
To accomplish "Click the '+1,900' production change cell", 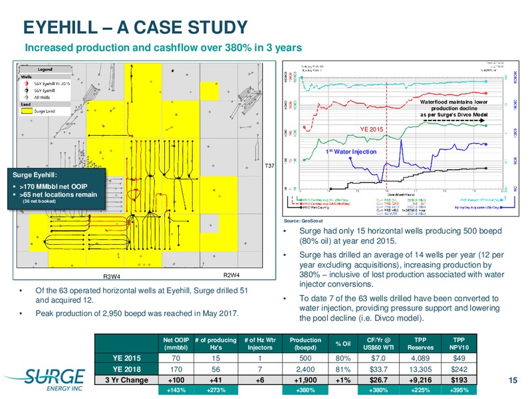I will click(305, 380).
